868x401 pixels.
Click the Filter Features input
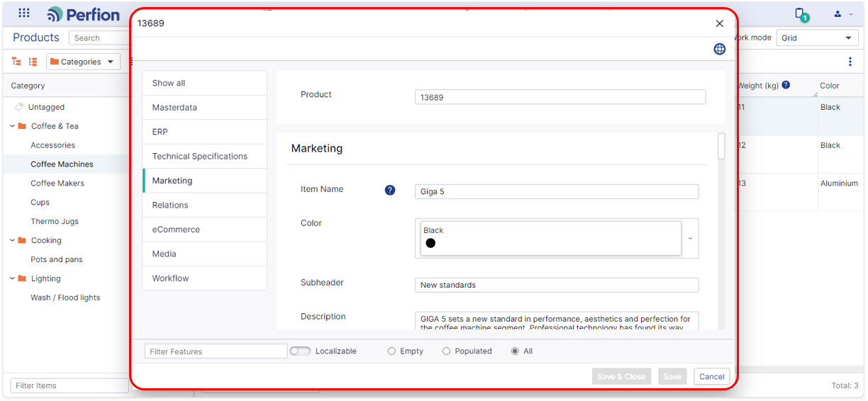click(216, 351)
